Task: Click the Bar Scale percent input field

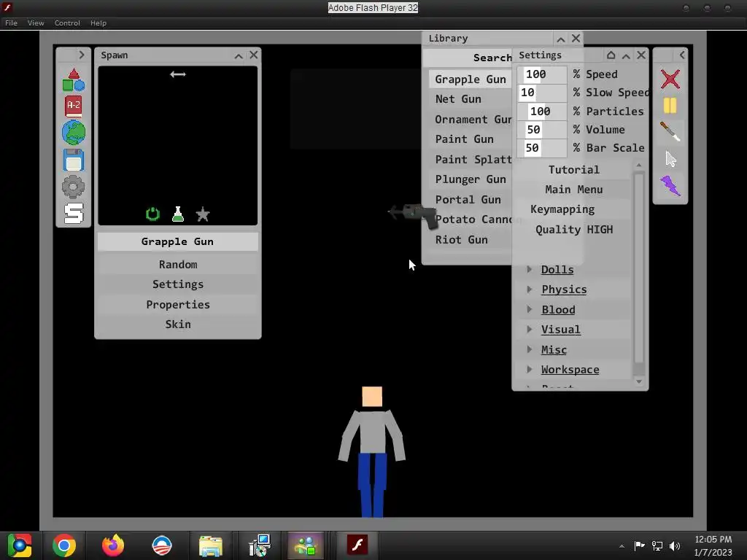Action: [x=542, y=148]
